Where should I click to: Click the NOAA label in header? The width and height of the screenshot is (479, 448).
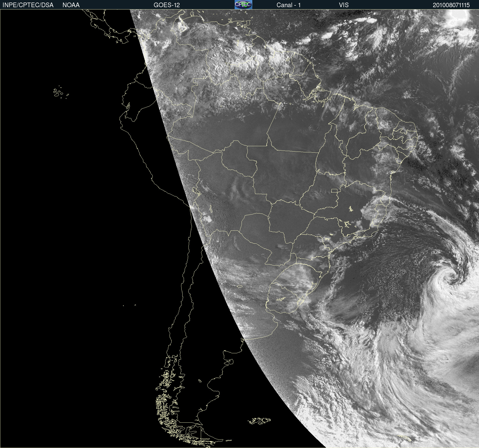tap(71, 5)
